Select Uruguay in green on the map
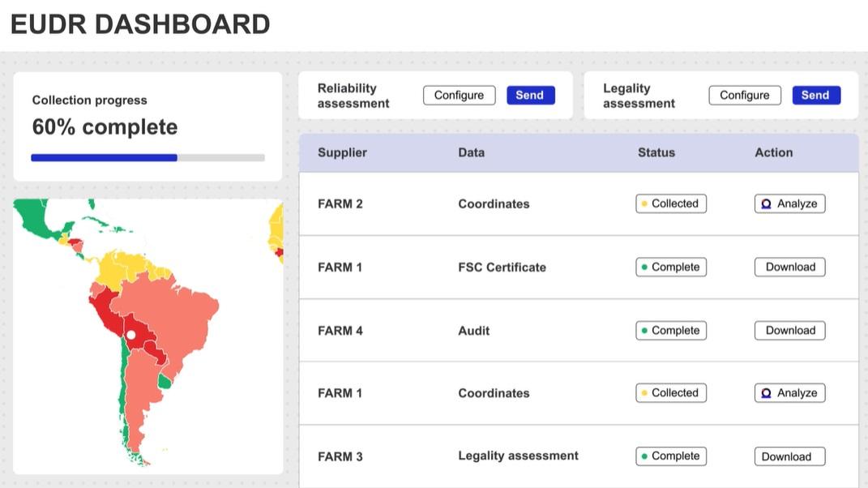Image resolution: width=868 pixels, height=488 pixels. 165,382
